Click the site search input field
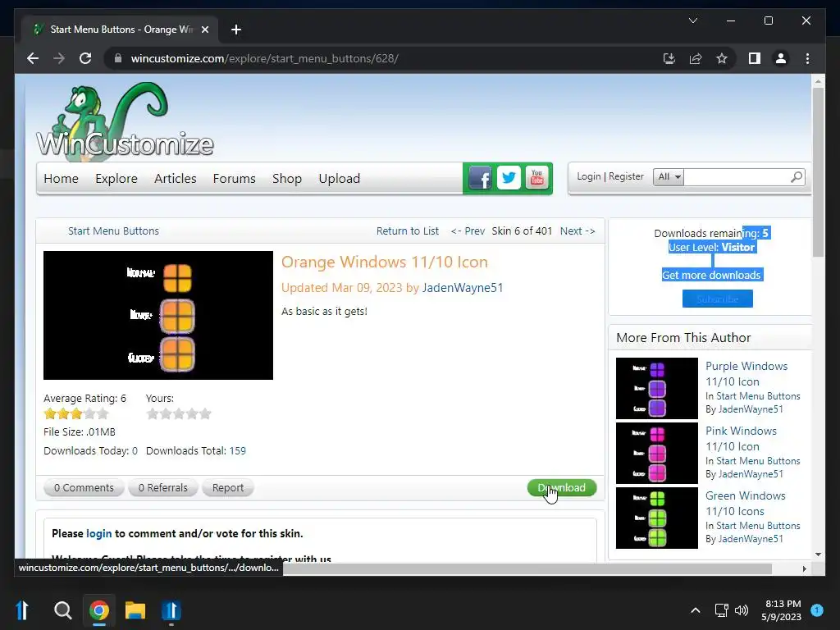The height and width of the screenshot is (630, 840). pos(737,177)
